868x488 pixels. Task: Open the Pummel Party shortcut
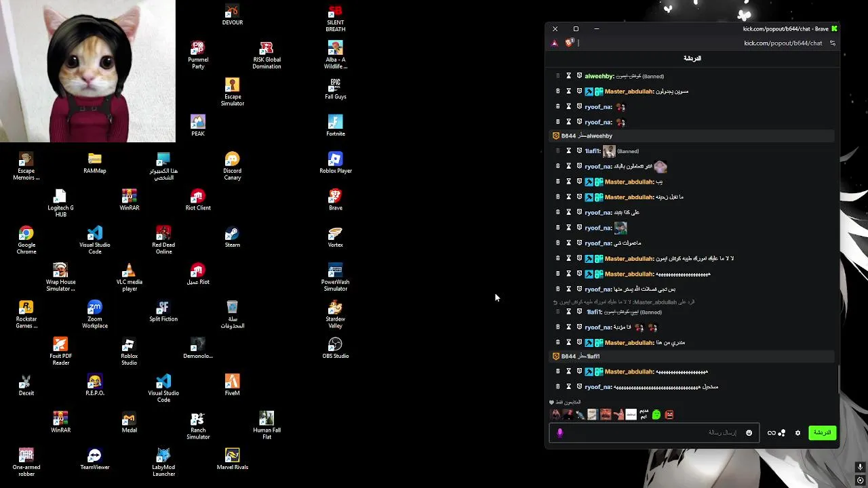pos(198,56)
